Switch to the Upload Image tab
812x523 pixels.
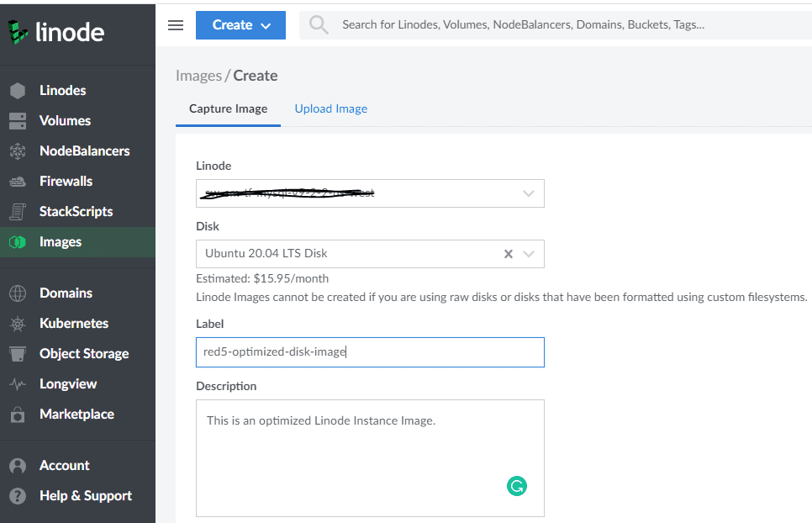click(x=331, y=108)
